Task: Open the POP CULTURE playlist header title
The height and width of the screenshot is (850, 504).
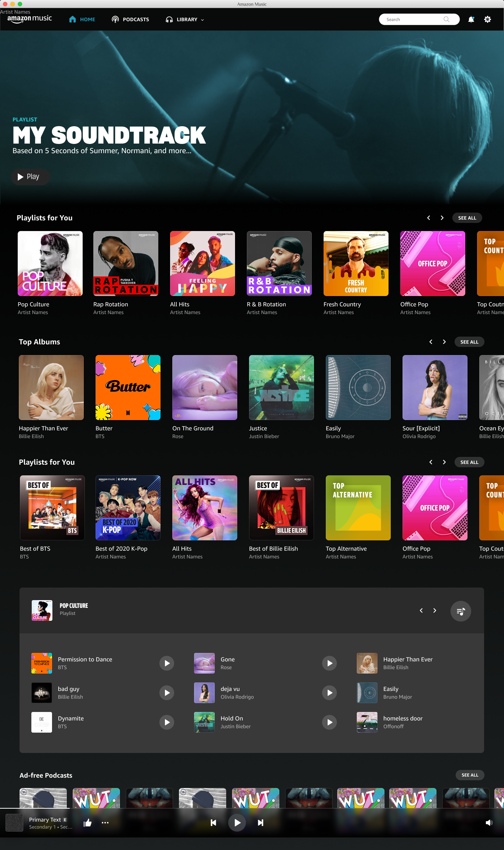Action: [x=74, y=606]
